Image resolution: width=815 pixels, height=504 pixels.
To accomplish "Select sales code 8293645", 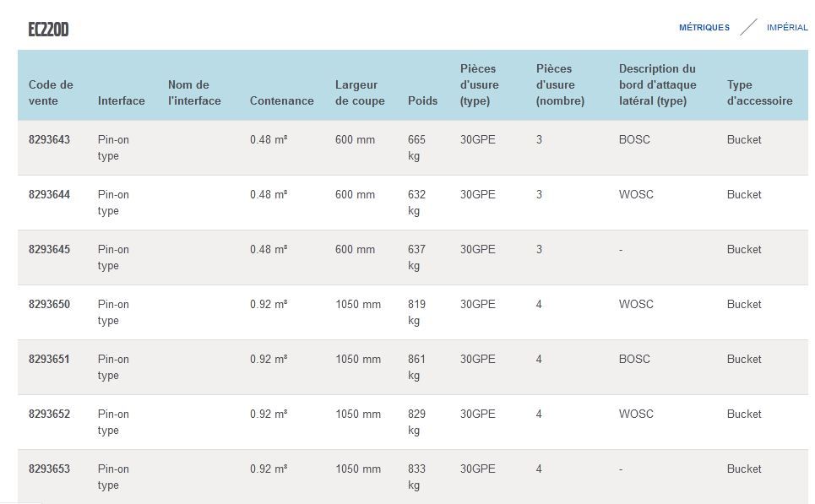I will [x=49, y=249].
